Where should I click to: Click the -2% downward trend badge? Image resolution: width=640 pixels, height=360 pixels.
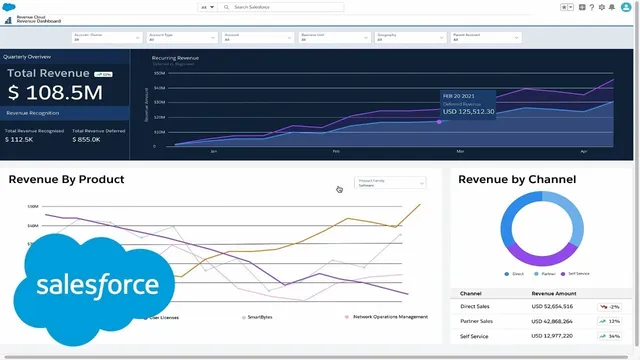(x=609, y=307)
